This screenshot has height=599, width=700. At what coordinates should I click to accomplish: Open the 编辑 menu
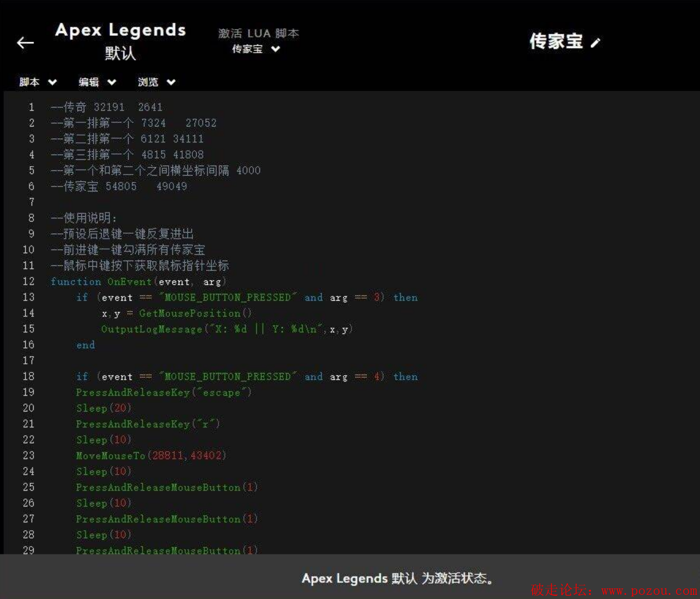click(x=97, y=82)
